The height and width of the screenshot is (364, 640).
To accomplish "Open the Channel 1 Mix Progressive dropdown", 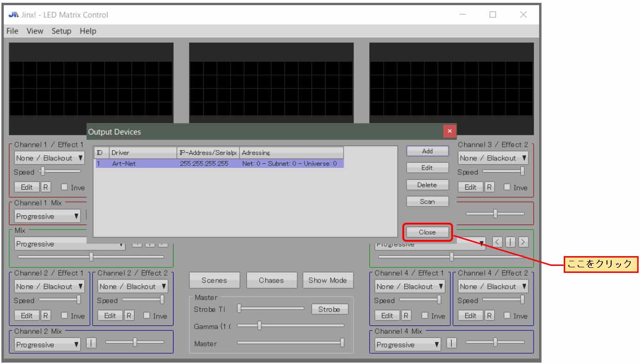I will [47, 216].
